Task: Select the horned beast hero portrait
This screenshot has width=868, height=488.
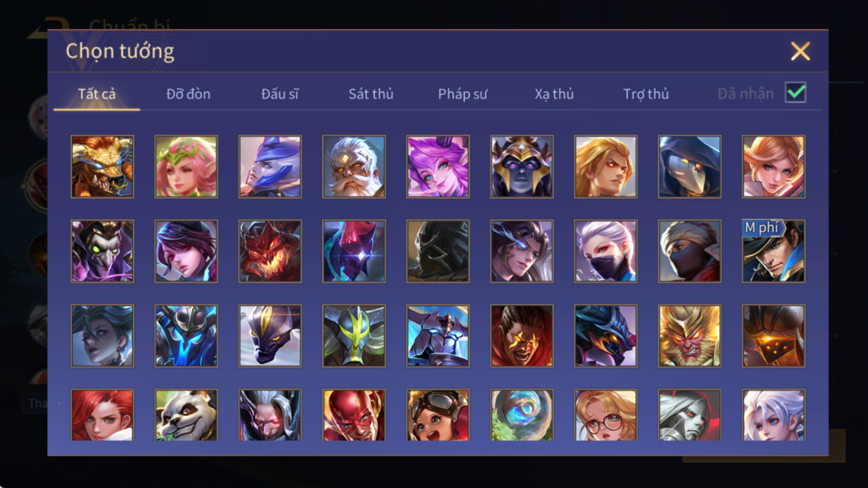Action: click(x=102, y=167)
